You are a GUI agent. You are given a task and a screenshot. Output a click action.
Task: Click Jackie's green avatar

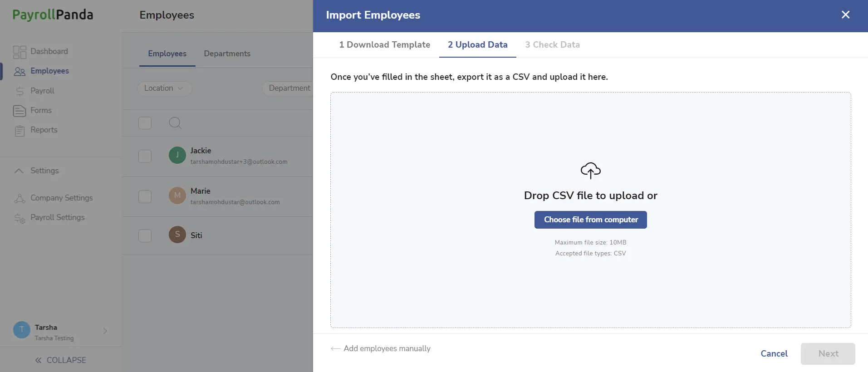pyautogui.click(x=177, y=155)
